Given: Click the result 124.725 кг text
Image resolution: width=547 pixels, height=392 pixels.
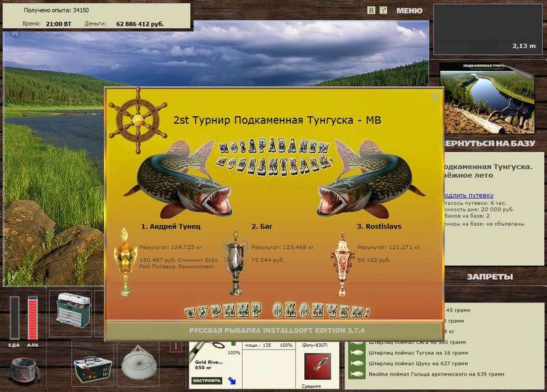Looking at the screenshot, I should pyautogui.click(x=170, y=248).
